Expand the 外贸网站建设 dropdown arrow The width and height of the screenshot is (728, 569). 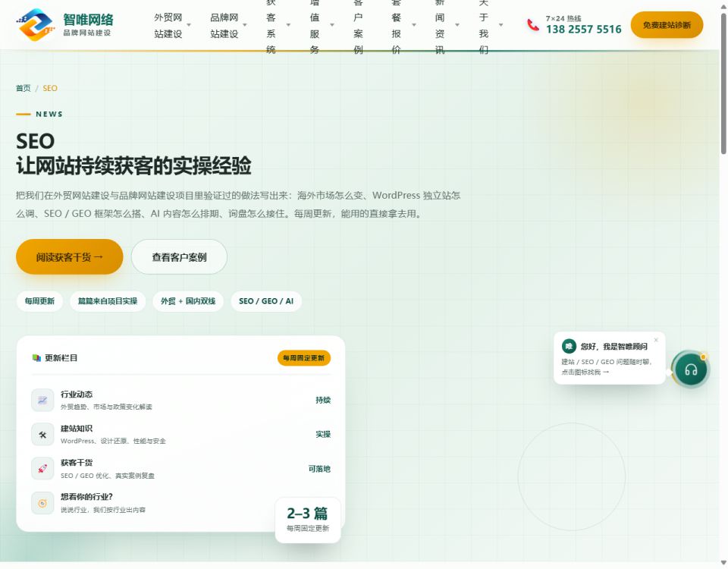click(189, 24)
